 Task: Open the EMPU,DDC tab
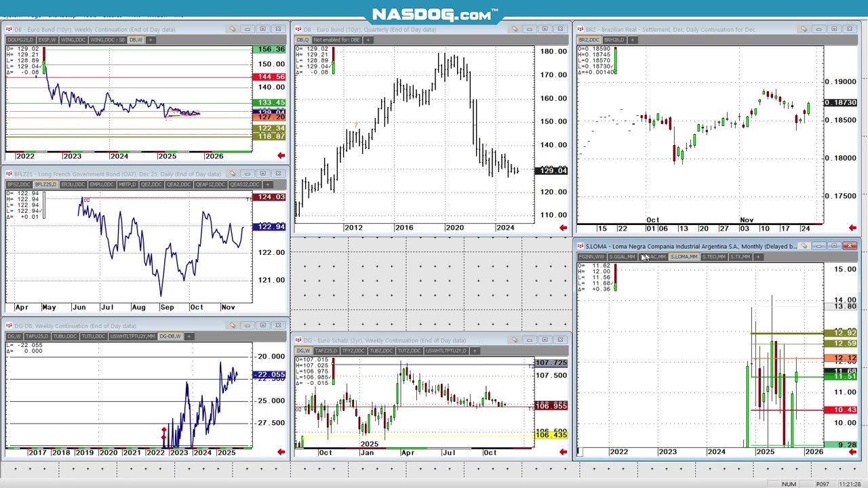coord(101,184)
